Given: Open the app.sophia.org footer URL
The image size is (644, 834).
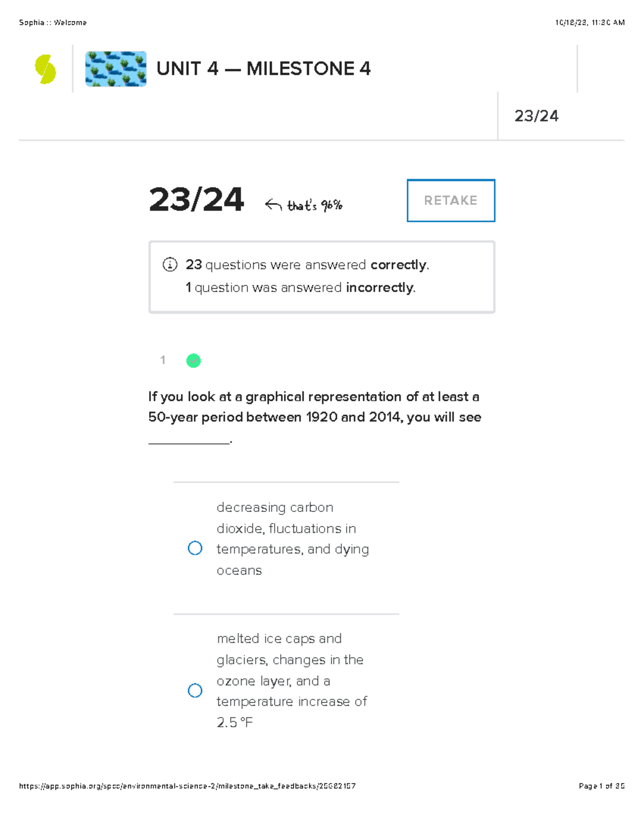Looking at the screenshot, I should (187, 786).
